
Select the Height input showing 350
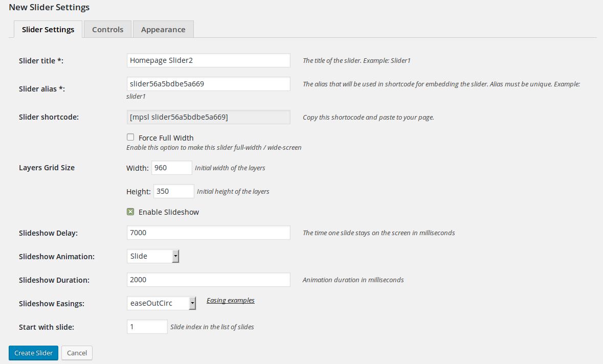(x=173, y=191)
